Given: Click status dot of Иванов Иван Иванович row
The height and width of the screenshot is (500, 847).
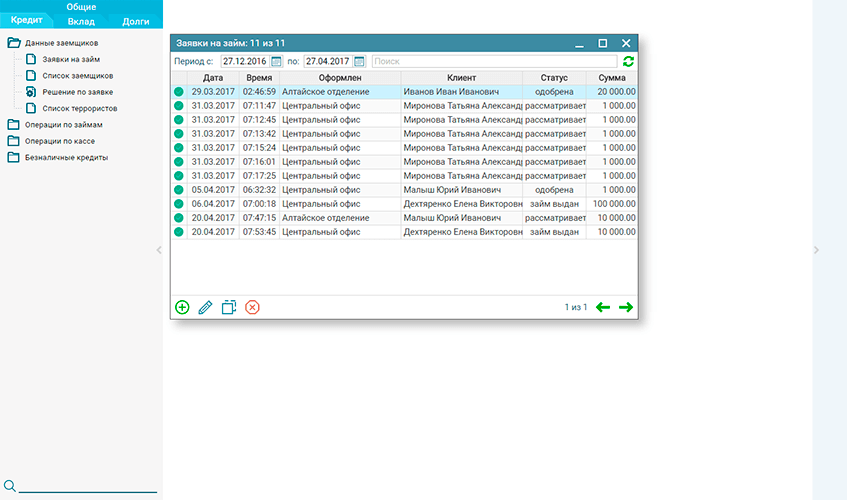Looking at the screenshot, I should [x=179, y=92].
